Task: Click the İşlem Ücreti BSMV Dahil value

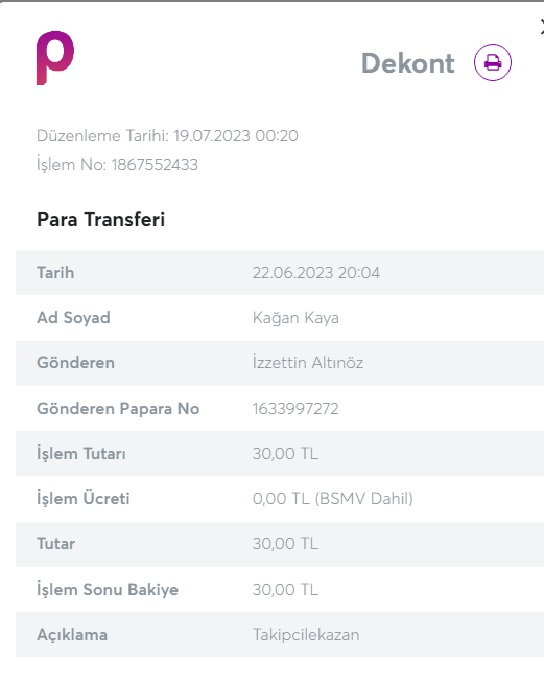Action: (333, 498)
